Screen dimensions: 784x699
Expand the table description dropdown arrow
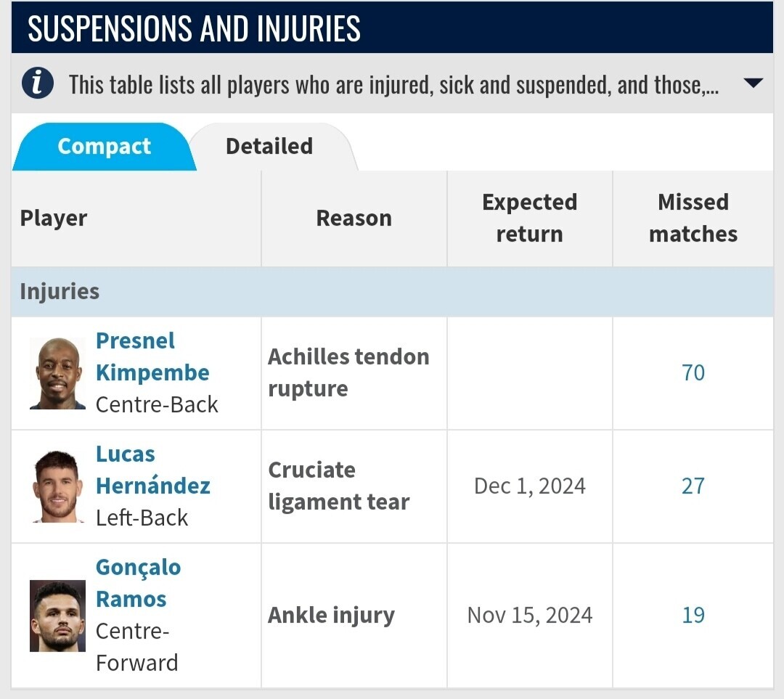tap(753, 83)
